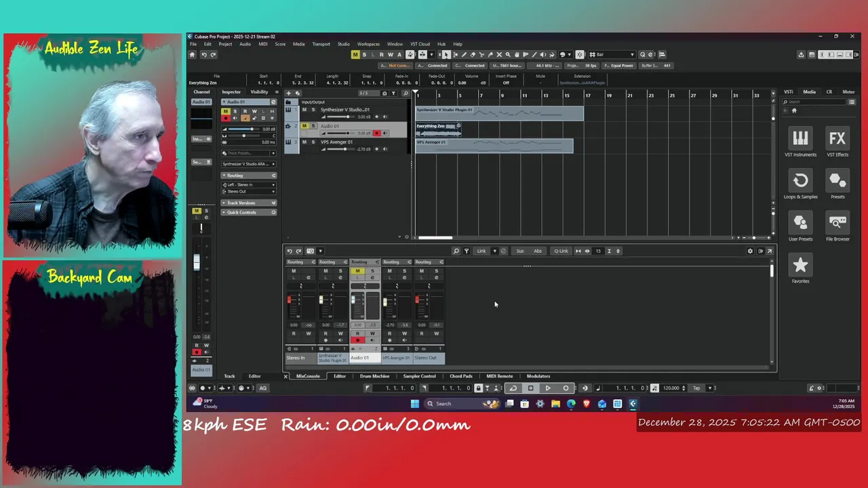Click the transport Stop button
The image size is (868, 488).
tap(530, 388)
